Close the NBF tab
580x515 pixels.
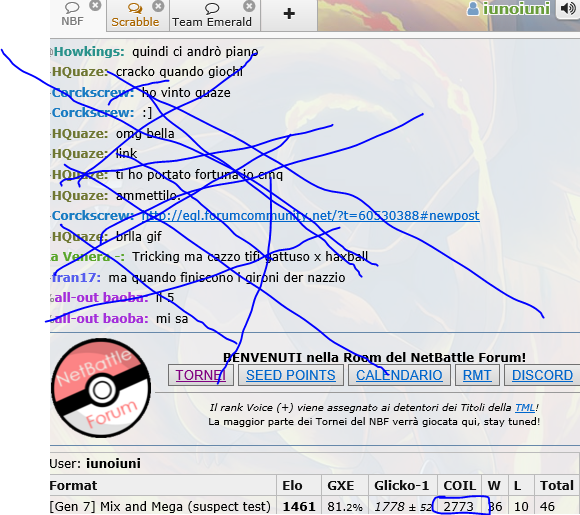tap(95, 6)
